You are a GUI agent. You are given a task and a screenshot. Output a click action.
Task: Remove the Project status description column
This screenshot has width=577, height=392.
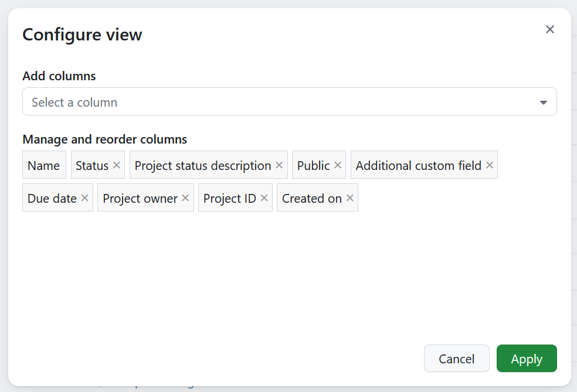(279, 165)
